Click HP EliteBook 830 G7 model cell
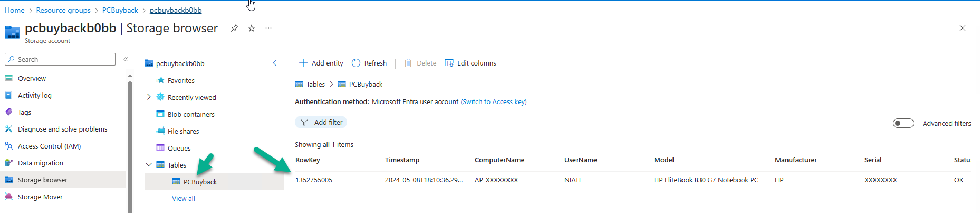The width and height of the screenshot is (980, 213). point(706,180)
